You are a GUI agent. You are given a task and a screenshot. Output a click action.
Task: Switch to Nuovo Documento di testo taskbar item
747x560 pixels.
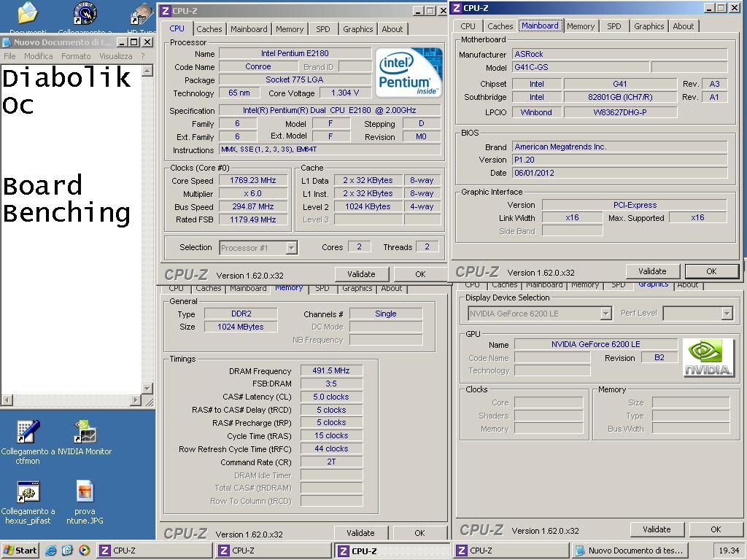pyautogui.click(x=631, y=551)
